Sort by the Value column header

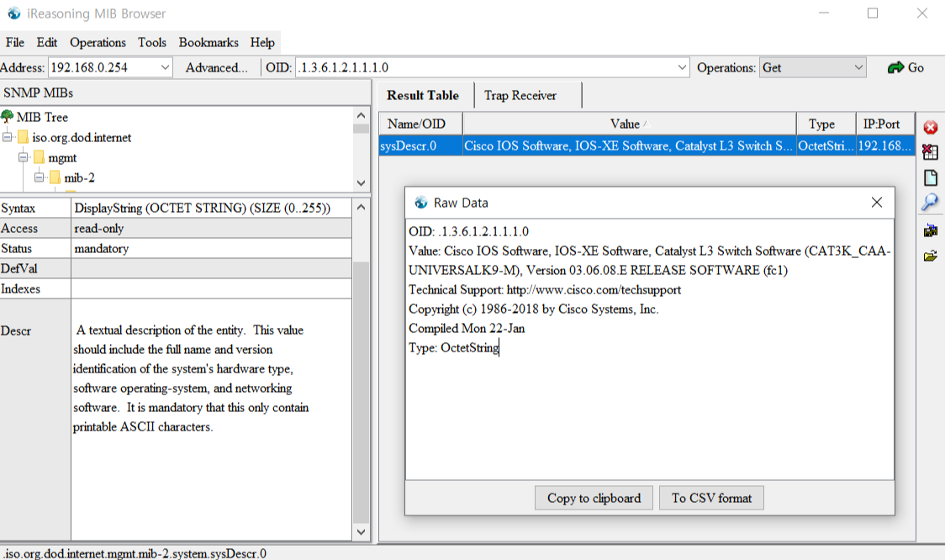629,124
